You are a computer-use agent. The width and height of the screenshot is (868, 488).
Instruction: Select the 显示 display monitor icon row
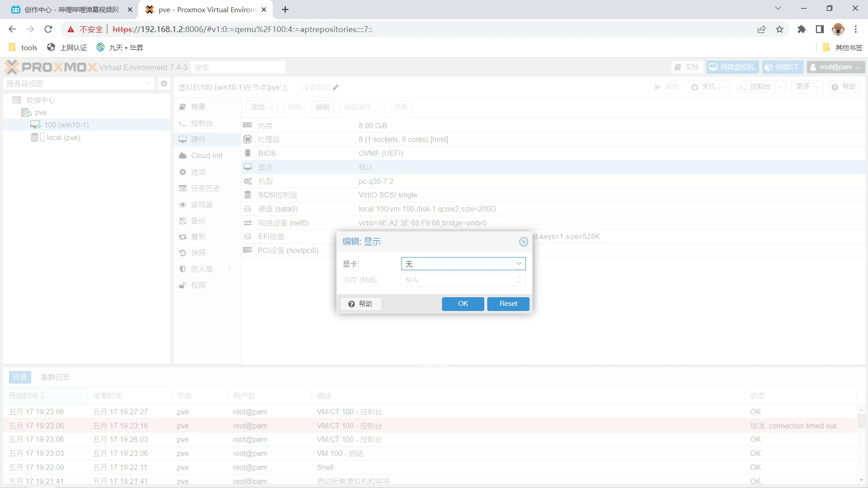pos(248,167)
